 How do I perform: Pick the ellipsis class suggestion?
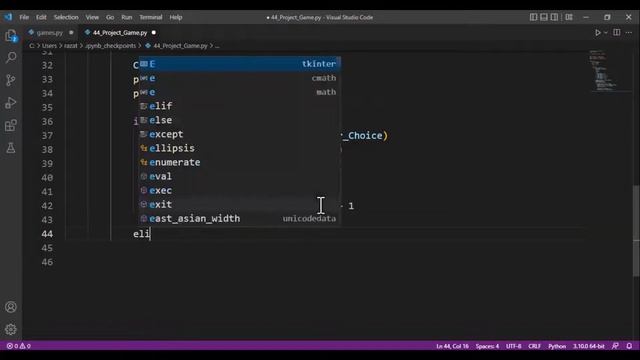[x=239, y=148]
